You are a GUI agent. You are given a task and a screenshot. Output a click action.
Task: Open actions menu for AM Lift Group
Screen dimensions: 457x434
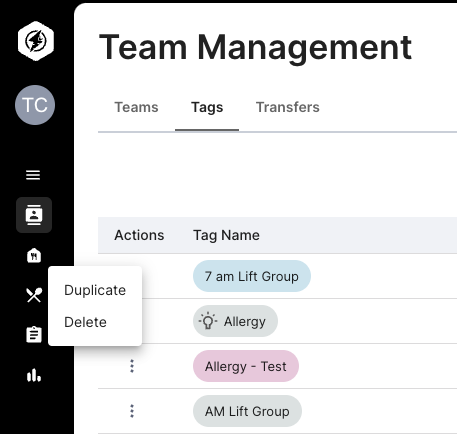[132, 411]
